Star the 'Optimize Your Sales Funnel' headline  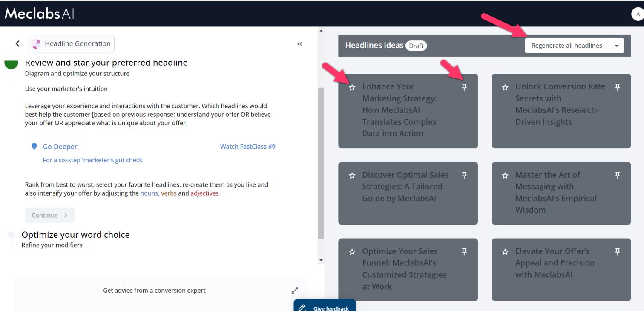pyautogui.click(x=352, y=252)
